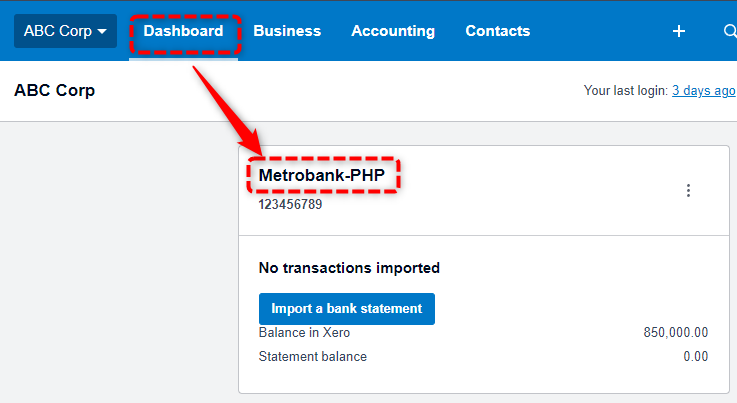
Task: Click the 'No transactions imported' message
Action: (x=349, y=268)
